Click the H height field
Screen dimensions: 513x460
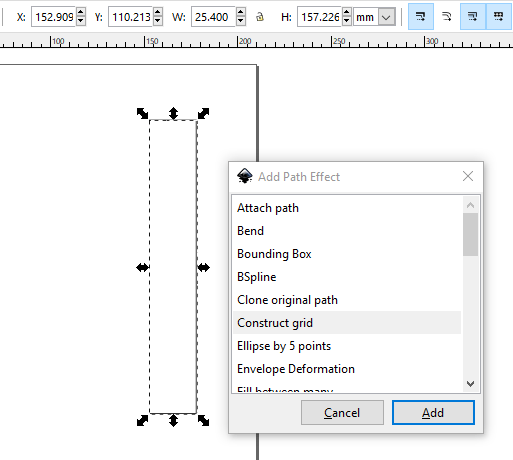pyautogui.click(x=319, y=17)
